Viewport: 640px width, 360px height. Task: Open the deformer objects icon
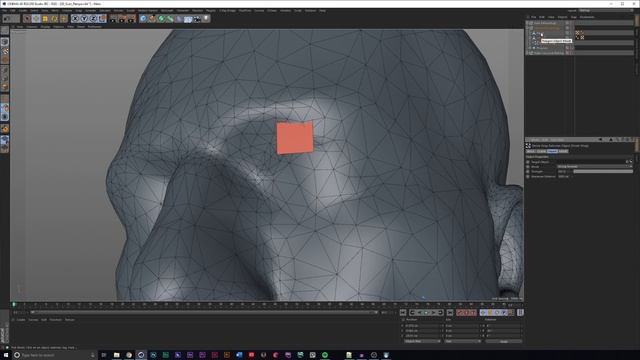[x=179, y=19]
